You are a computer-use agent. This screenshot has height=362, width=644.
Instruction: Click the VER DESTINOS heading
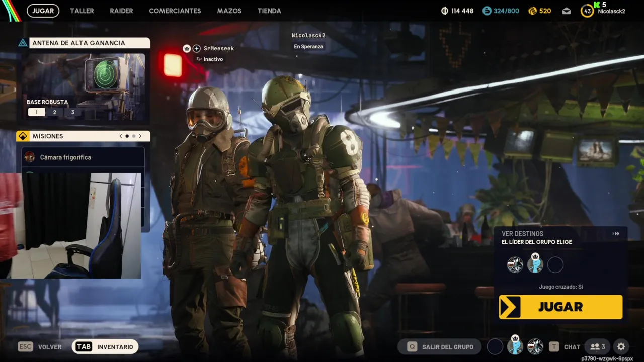522,234
